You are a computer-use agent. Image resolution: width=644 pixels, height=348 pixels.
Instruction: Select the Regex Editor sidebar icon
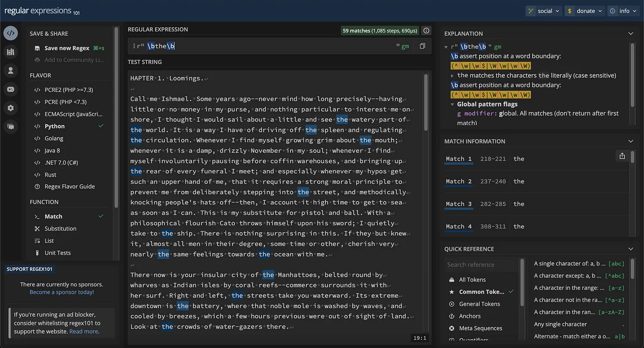click(11, 33)
